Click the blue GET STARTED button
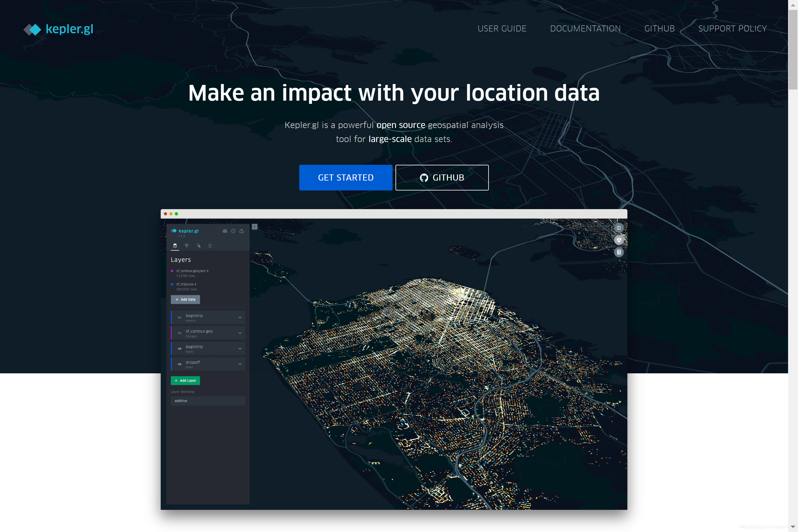Image resolution: width=798 pixels, height=532 pixels. [346, 177]
